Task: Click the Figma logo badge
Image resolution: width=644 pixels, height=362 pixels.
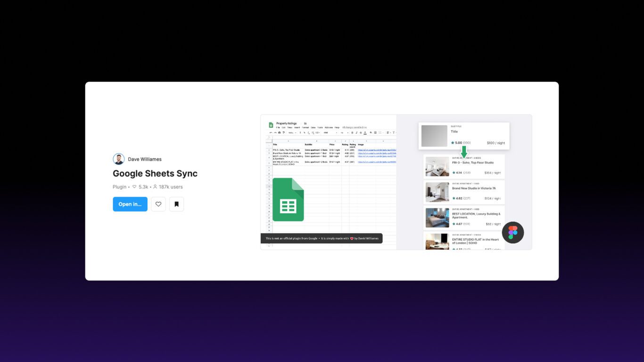Action: point(513,232)
